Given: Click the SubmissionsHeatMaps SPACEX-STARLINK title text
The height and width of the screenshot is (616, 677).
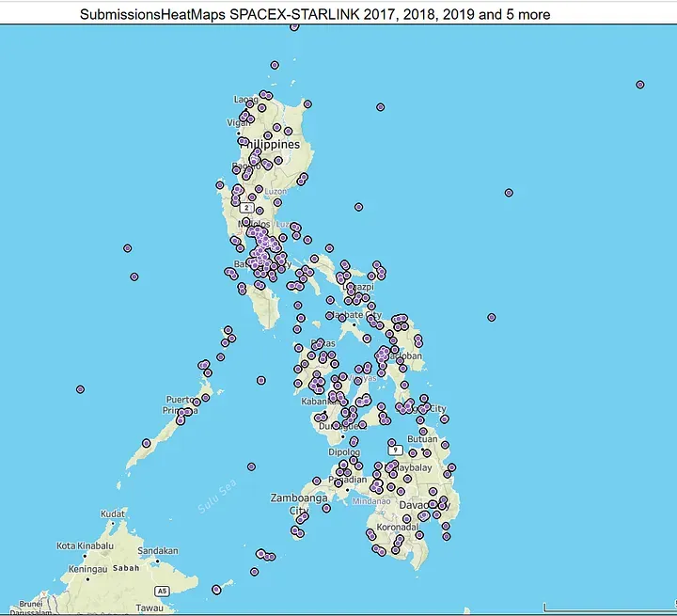Looking at the screenshot, I should 315,14.
